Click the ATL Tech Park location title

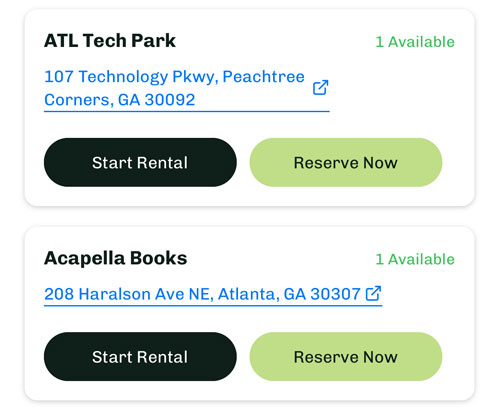click(x=110, y=41)
